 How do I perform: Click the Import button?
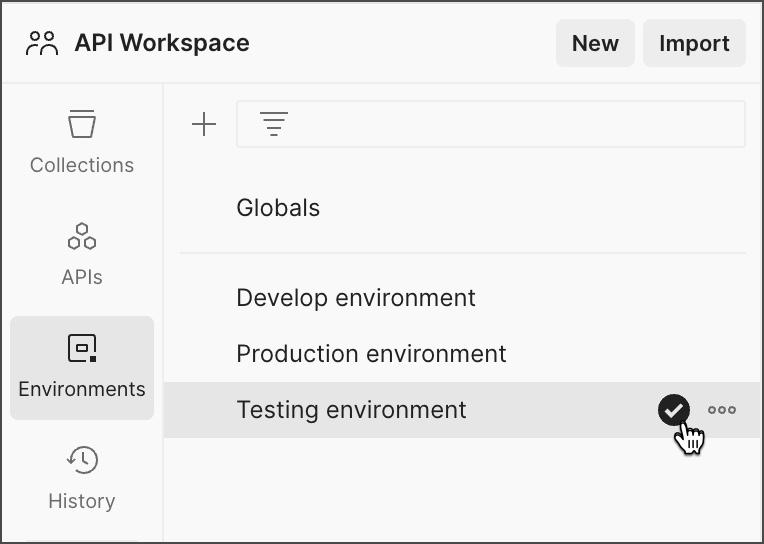694,44
